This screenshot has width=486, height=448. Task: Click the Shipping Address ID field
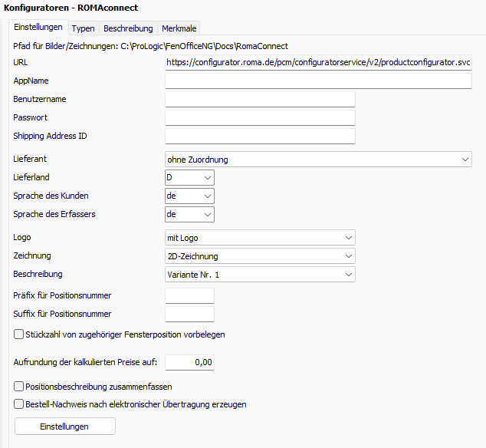(260, 137)
